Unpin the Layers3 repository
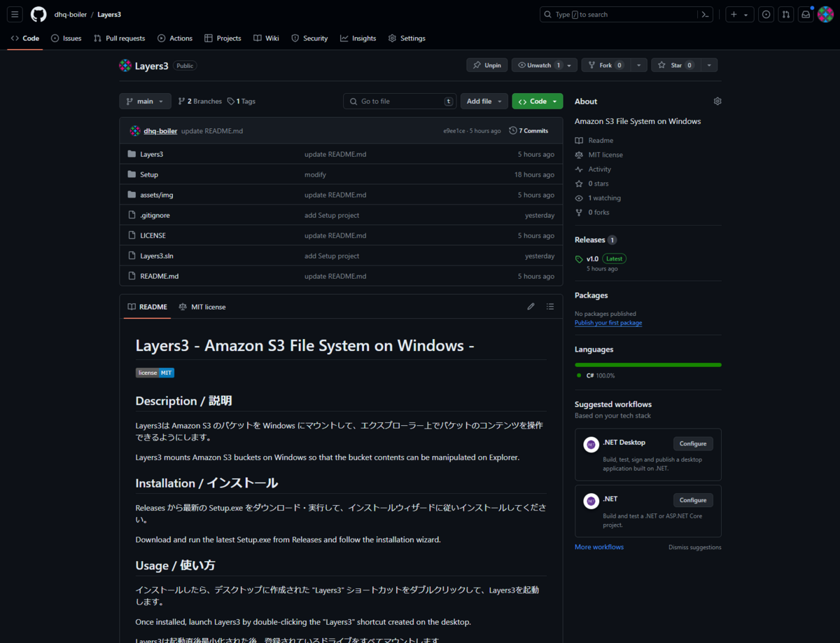 click(486, 64)
